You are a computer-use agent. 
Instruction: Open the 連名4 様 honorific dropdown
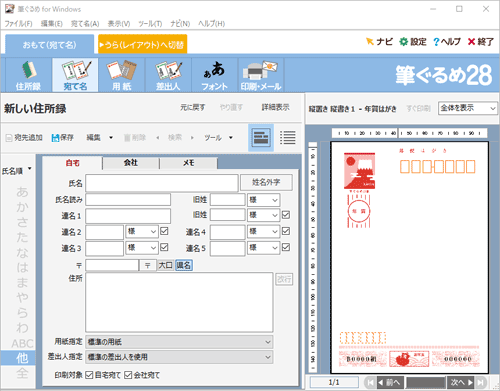[x=263, y=232]
